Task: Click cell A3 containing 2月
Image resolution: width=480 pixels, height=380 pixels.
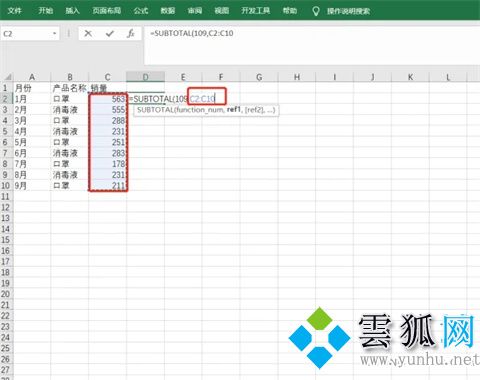Action: click(x=32, y=110)
